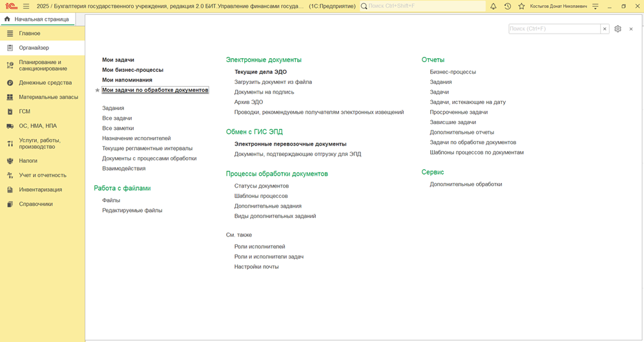This screenshot has width=644, height=342.
Task: Open Мои задачи по обработке документов
Action: (x=155, y=90)
